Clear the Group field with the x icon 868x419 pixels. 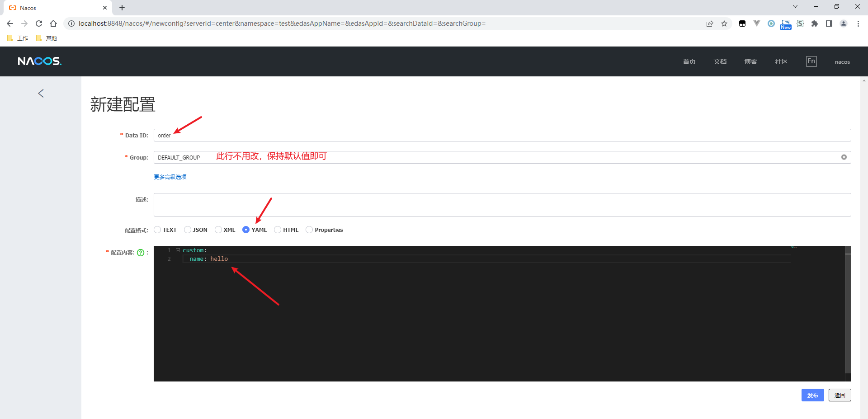tap(844, 157)
